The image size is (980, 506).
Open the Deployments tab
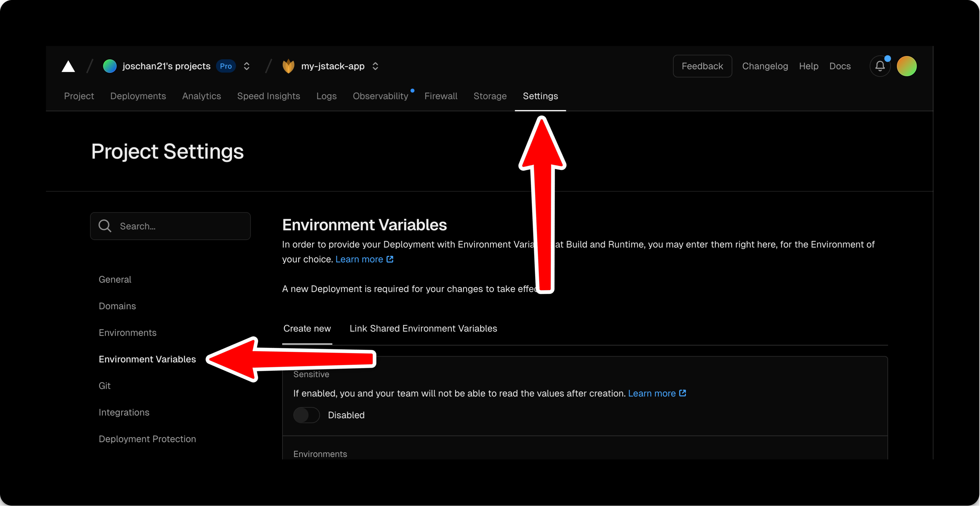pyautogui.click(x=138, y=96)
